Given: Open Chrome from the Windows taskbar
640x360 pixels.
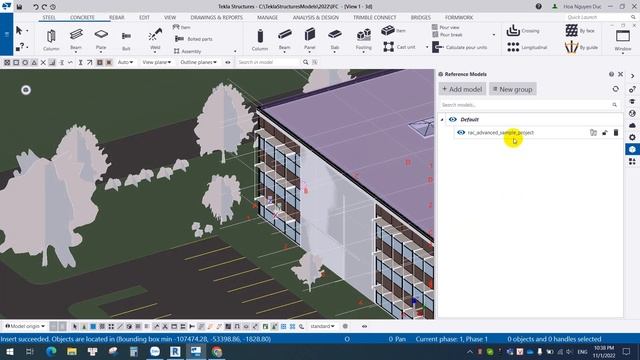Looking at the screenshot, I should pyautogui.click(x=217, y=351).
